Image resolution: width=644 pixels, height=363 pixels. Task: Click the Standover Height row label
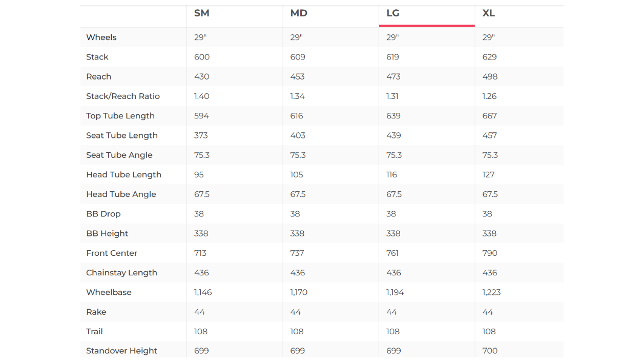(122, 351)
